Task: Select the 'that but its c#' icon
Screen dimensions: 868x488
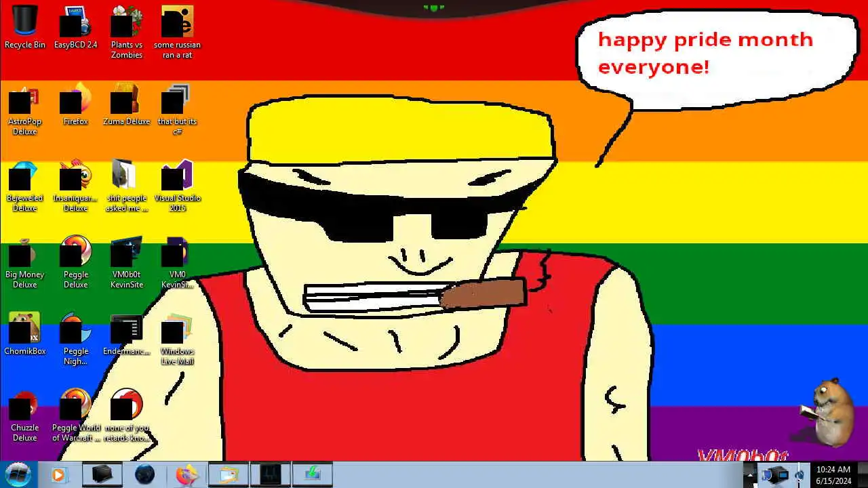Action: (x=177, y=108)
